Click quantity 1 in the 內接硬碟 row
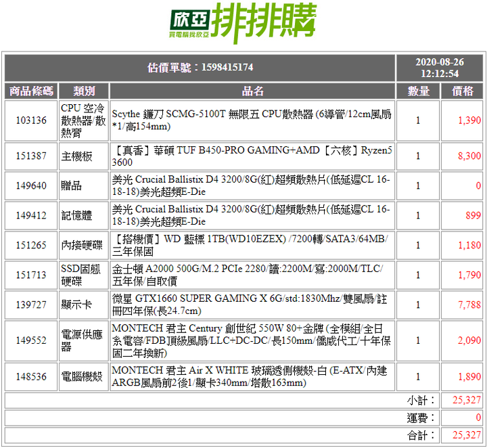487x448 pixels. coord(418,245)
